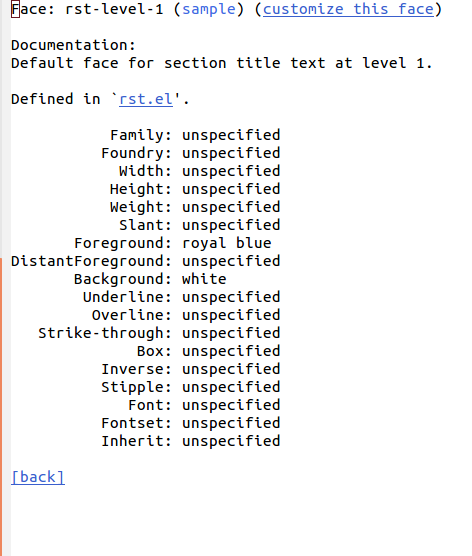Place cursor on 'royal blue' Foreground value
472x556 pixels.
(227, 243)
